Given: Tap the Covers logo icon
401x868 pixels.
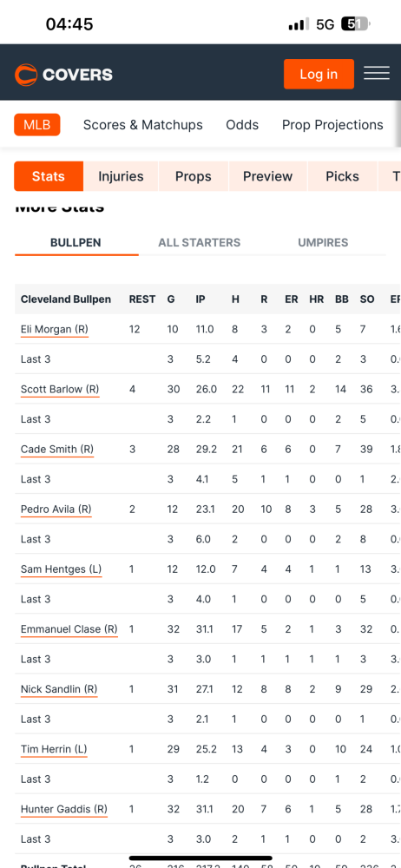Looking at the screenshot, I should point(26,75).
